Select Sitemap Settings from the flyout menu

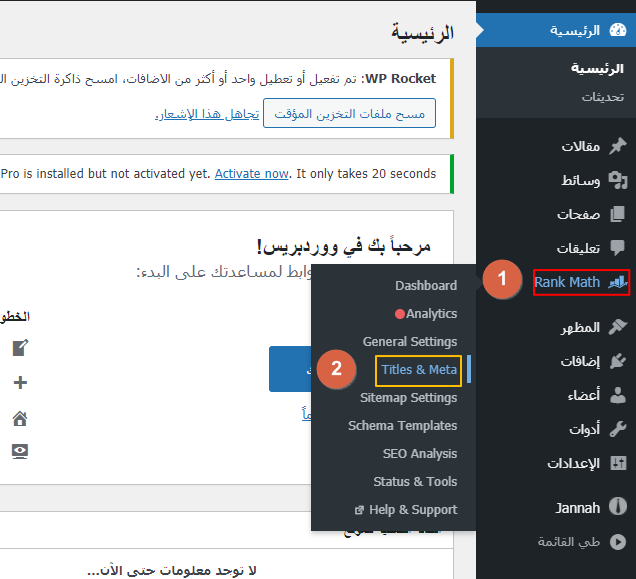(408, 398)
